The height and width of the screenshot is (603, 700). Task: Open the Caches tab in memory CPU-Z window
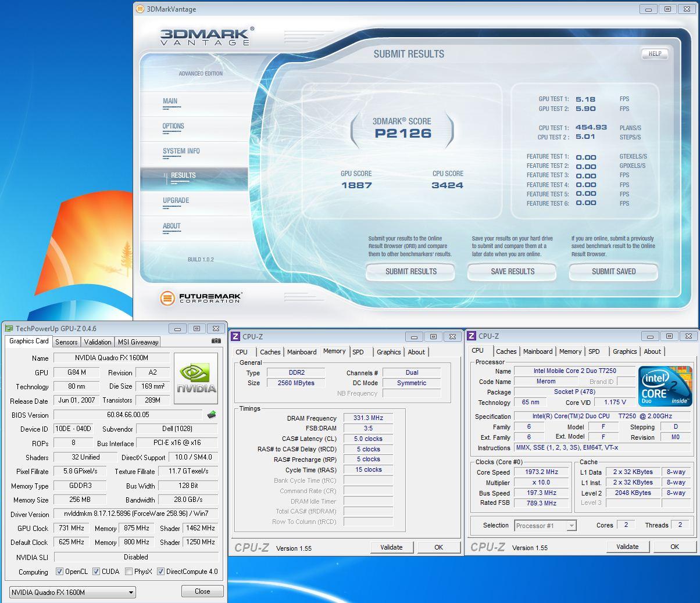[x=270, y=352]
